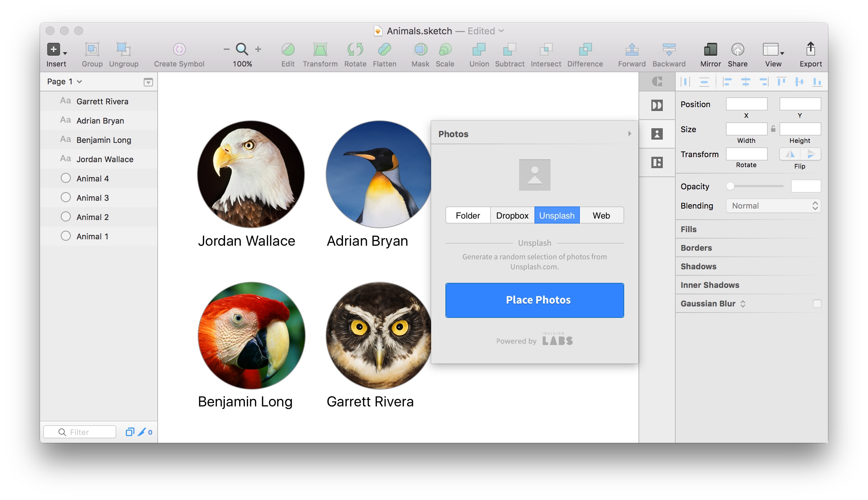The height and width of the screenshot is (500, 868).
Task: Open the Blending mode Normal dropdown
Action: 773,206
